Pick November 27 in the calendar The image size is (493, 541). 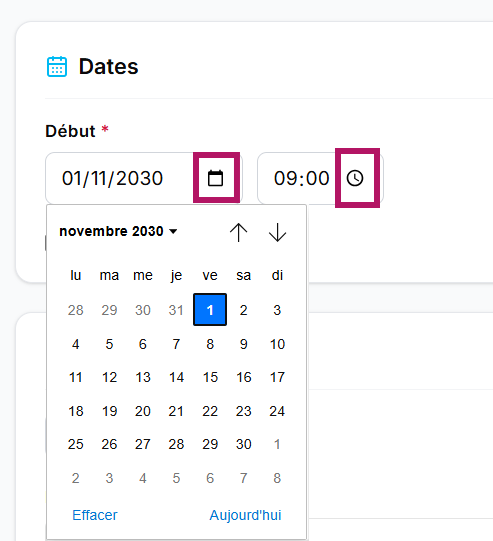[143, 444]
